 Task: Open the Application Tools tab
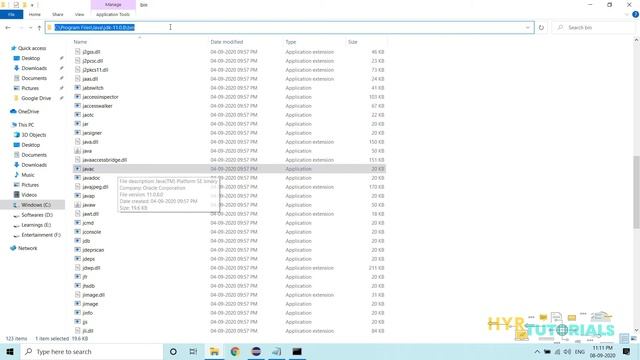tap(113, 14)
